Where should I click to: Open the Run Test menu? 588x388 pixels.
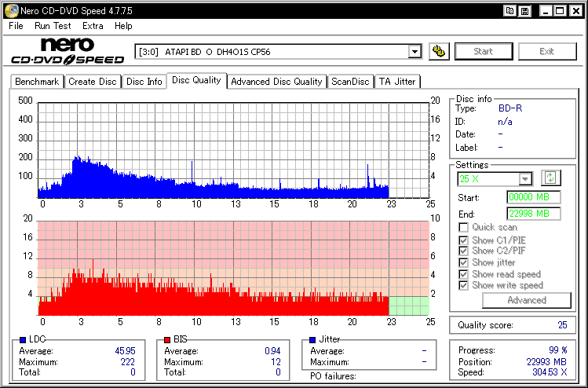(x=53, y=26)
